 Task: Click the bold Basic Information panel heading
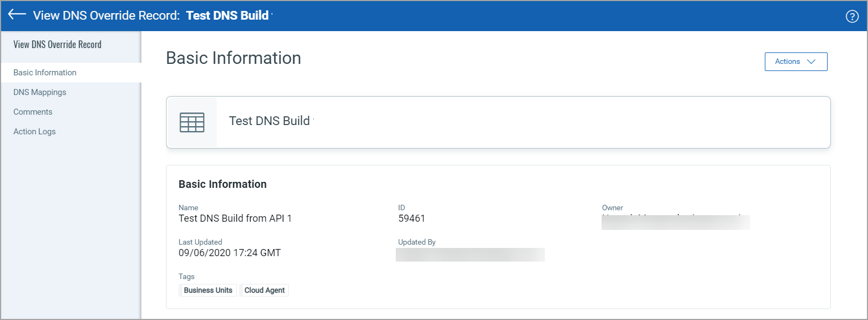coord(222,185)
